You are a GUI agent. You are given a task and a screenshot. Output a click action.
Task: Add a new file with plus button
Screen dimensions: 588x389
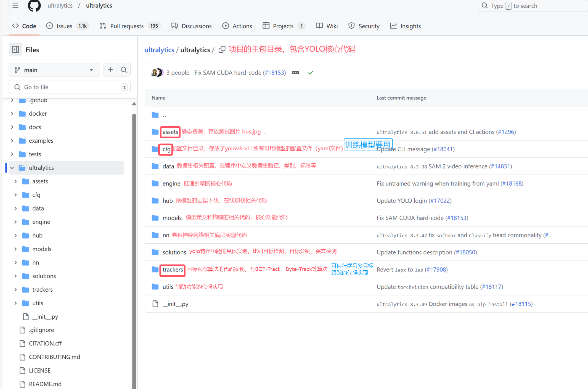[110, 70]
